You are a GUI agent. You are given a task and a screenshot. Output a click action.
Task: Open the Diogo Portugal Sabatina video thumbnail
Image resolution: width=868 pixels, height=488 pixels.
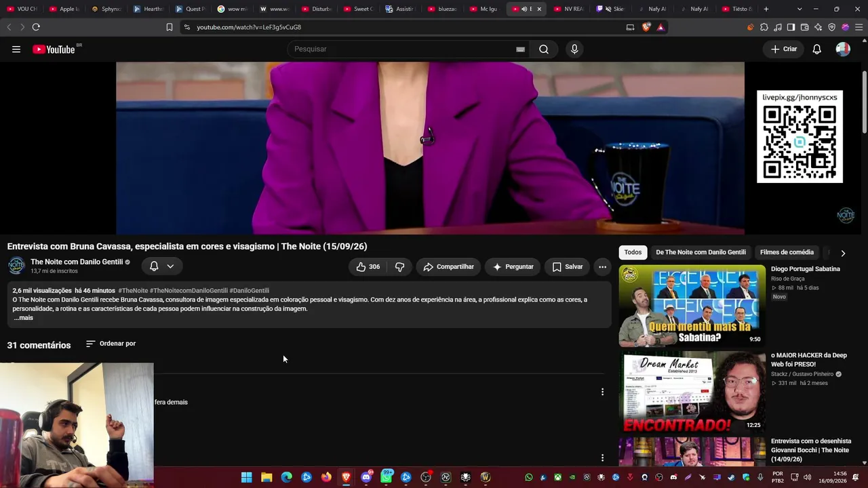pos(692,306)
